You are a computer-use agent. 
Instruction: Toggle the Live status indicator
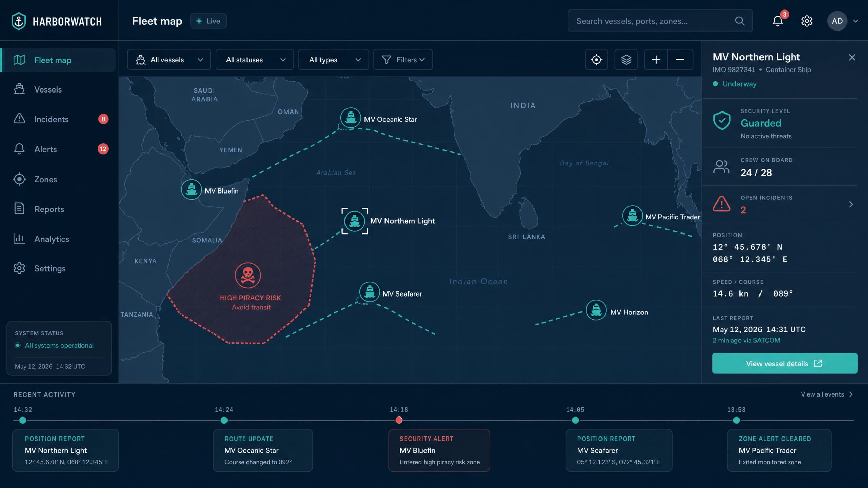(209, 21)
